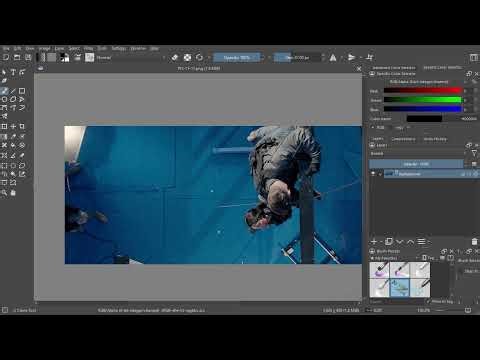Adjust the Blue channel slider
This screenshot has width=480, height=360.
click(423, 109)
